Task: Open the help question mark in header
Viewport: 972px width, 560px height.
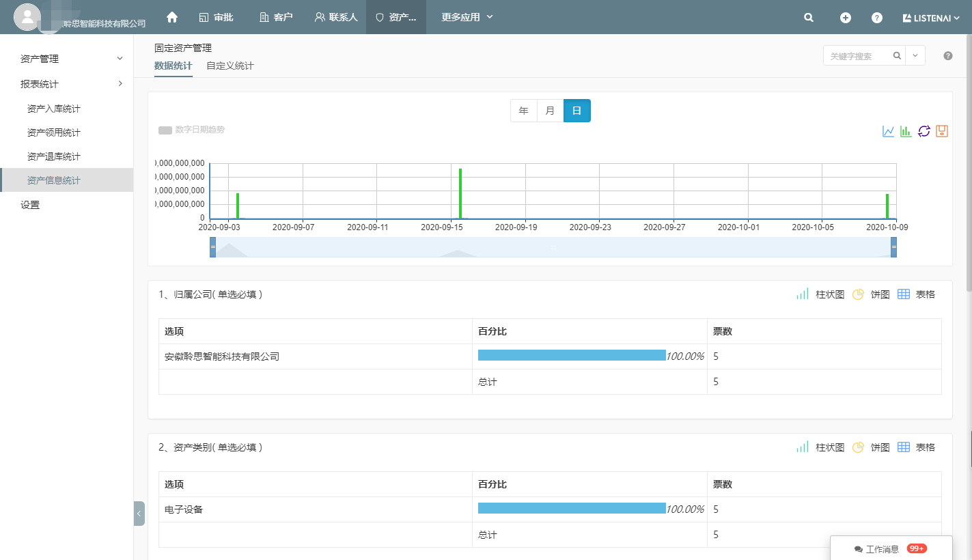Action: point(877,18)
